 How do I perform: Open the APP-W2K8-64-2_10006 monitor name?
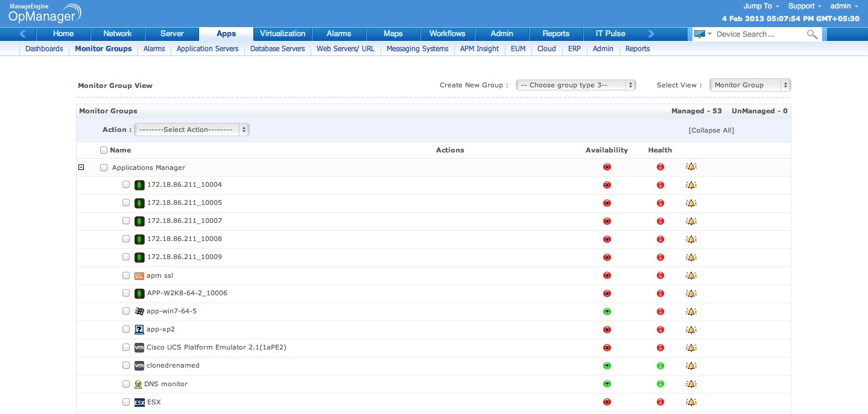187,293
